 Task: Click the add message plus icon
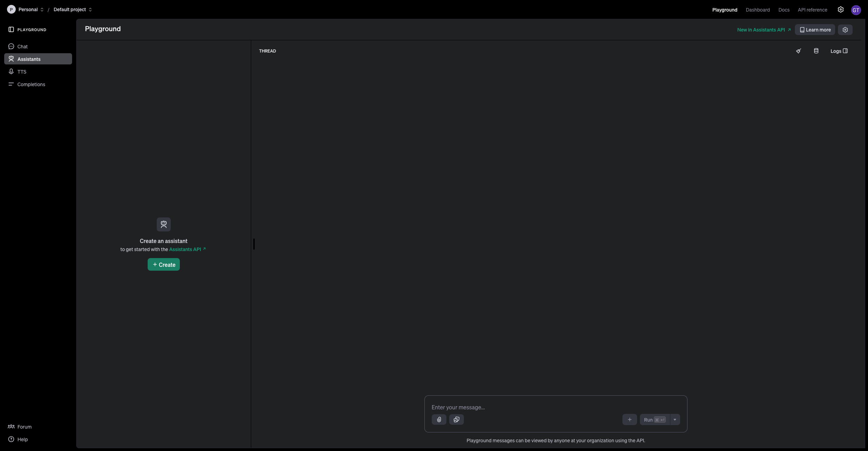point(629,419)
